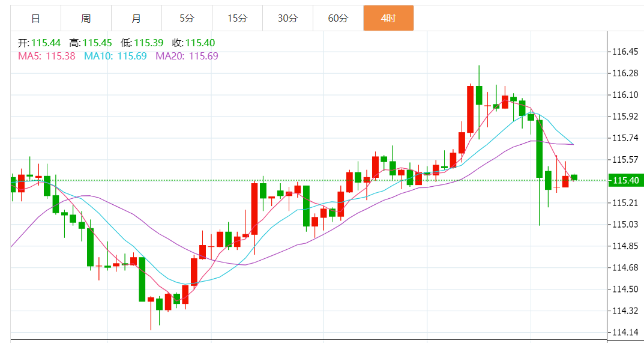Select the 周 (weekly) timeframe tab
The width and height of the screenshot is (644, 343).
86,18
